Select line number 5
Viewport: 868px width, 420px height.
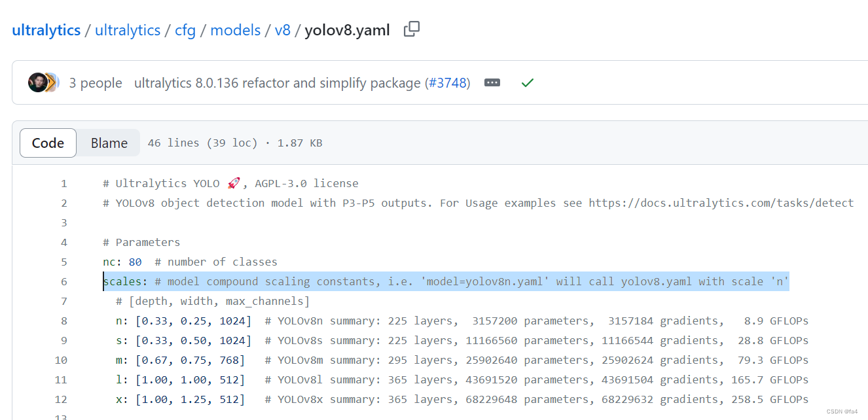click(64, 262)
